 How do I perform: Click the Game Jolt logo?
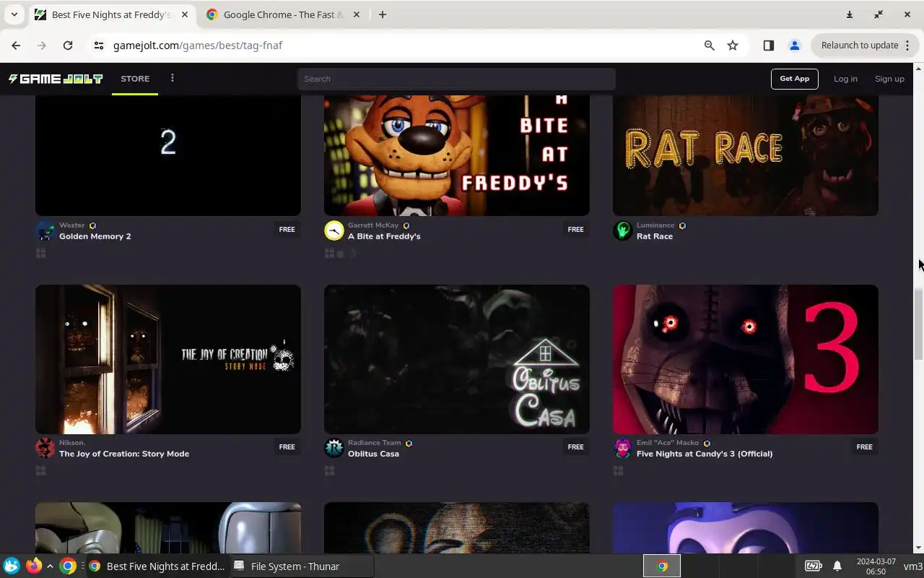56,79
